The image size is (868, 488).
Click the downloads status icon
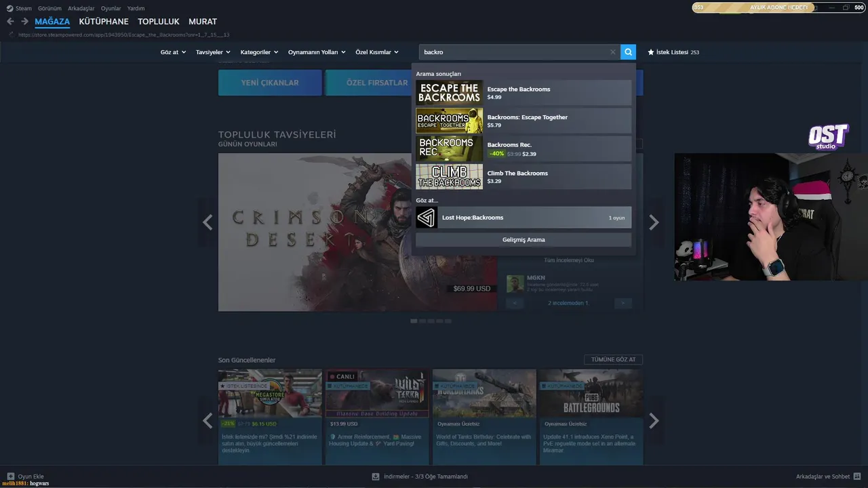[x=376, y=476]
